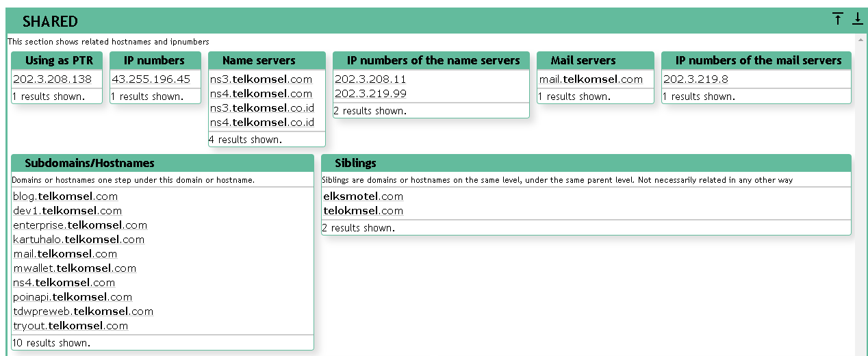Click the Mail servers box header
Image resolution: width=868 pixels, height=356 pixels.
point(596,60)
